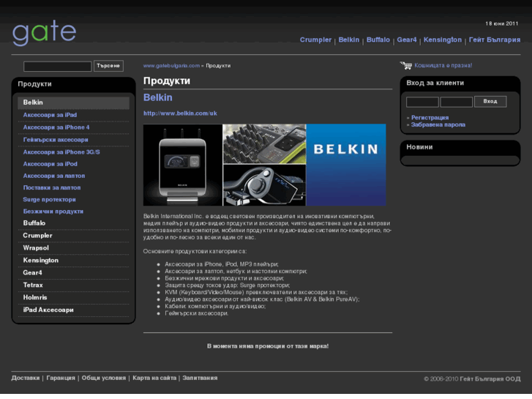Open Запитвания footer link
The width and height of the screenshot is (532, 399).
click(200, 378)
